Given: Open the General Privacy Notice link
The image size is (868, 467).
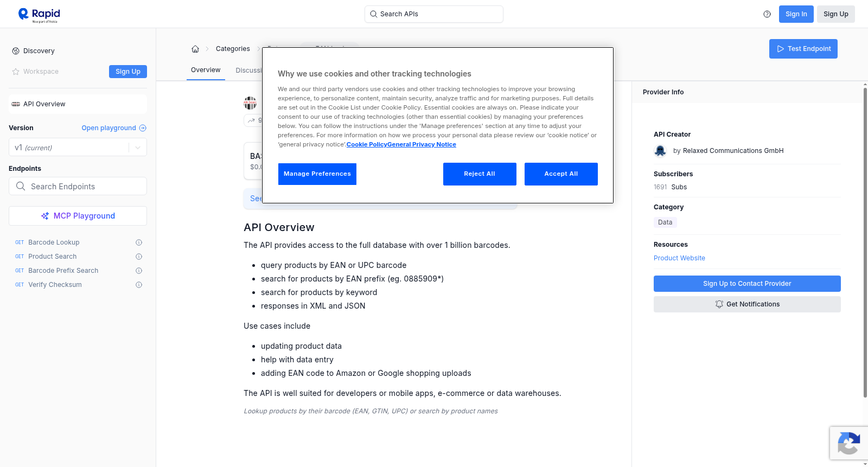Looking at the screenshot, I should tap(422, 144).
